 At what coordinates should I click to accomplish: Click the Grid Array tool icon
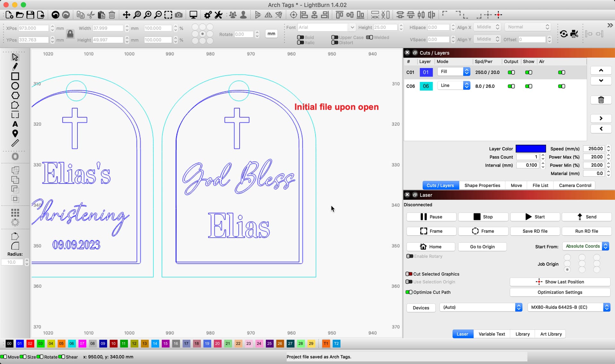pos(15,213)
